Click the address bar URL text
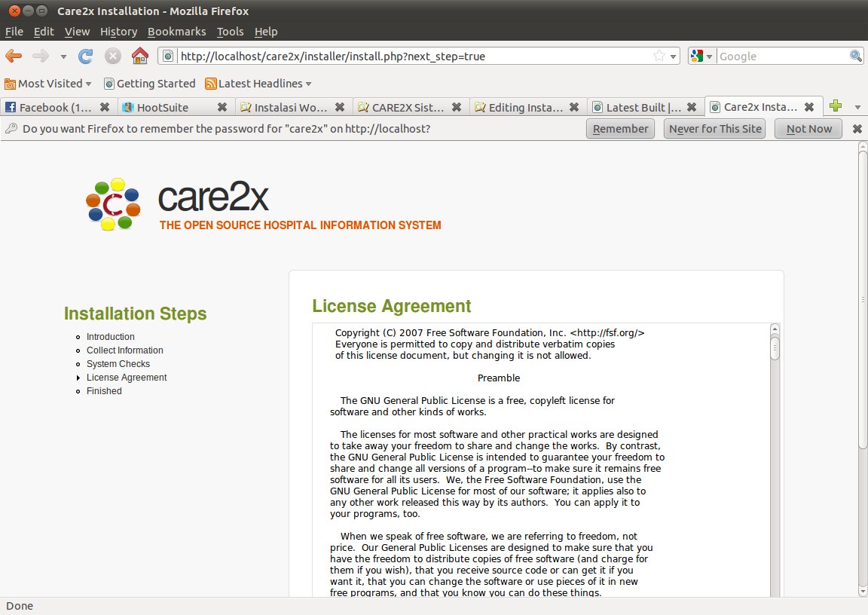 pyautogui.click(x=333, y=56)
